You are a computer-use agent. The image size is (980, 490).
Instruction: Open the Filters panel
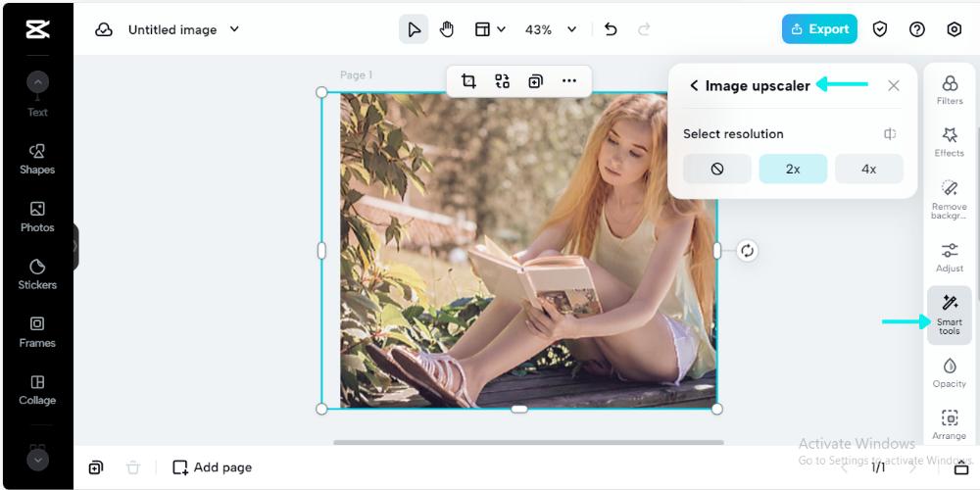[x=950, y=90]
